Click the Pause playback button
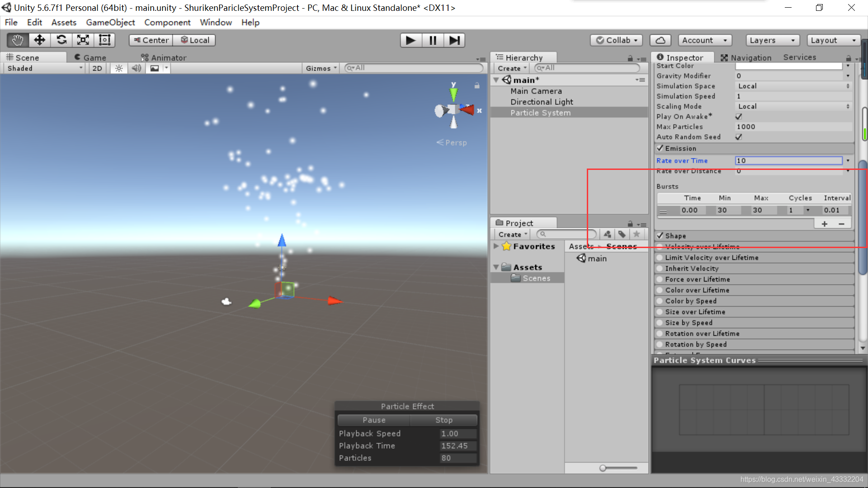This screenshot has height=488, width=868. pyautogui.click(x=433, y=40)
